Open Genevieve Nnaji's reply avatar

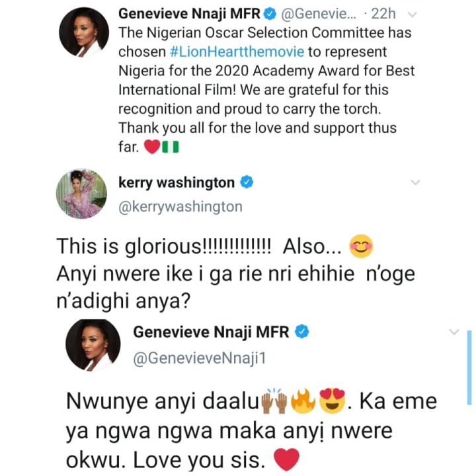coord(93,345)
